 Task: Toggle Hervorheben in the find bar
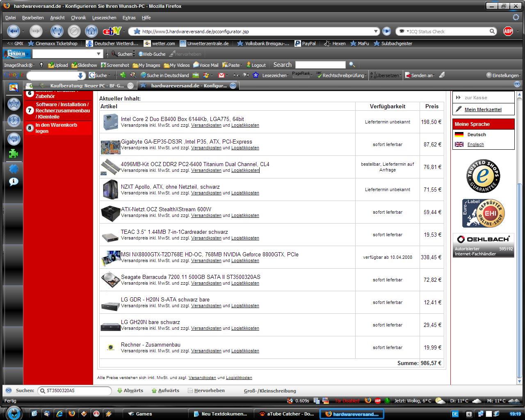206,390
